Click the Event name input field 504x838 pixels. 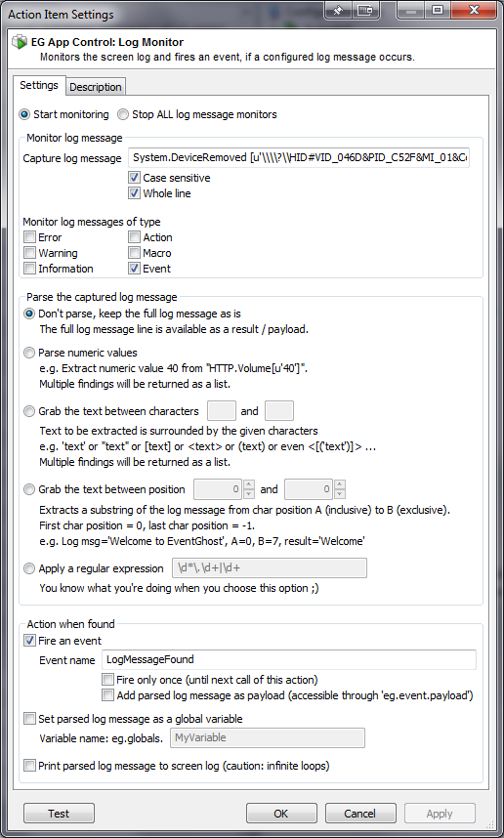point(288,659)
